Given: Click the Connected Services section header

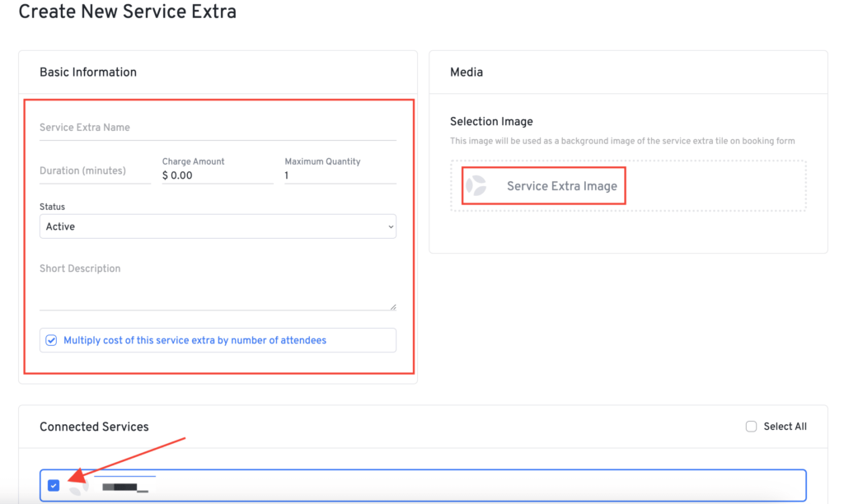Looking at the screenshot, I should click(x=94, y=427).
